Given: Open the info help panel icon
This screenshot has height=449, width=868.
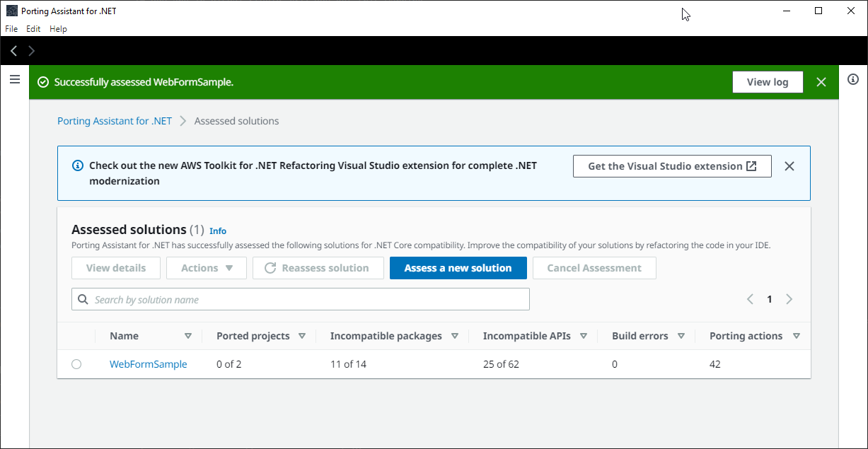Looking at the screenshot, I should (x=853, y=79).
